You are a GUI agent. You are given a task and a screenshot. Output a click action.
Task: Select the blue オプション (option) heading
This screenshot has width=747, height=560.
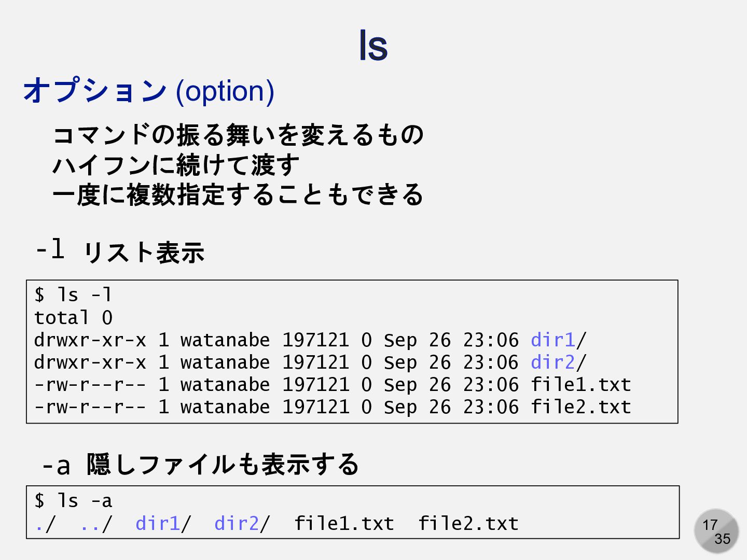148,91
